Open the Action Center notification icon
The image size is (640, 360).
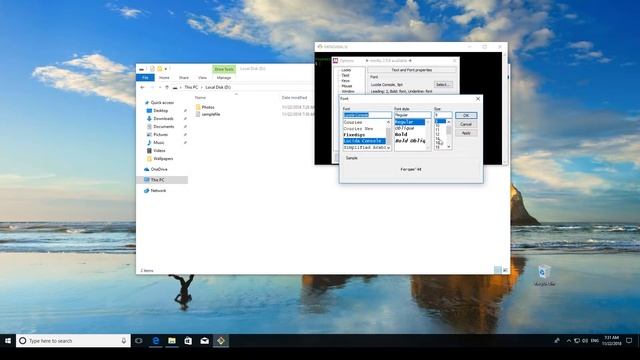pyautogui.click(x=629, y=340)
